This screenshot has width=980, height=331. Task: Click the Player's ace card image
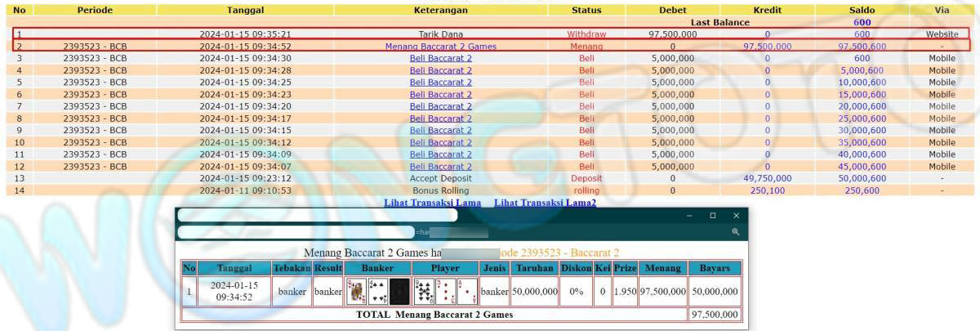pyautogui.click(x=467, y=291)
